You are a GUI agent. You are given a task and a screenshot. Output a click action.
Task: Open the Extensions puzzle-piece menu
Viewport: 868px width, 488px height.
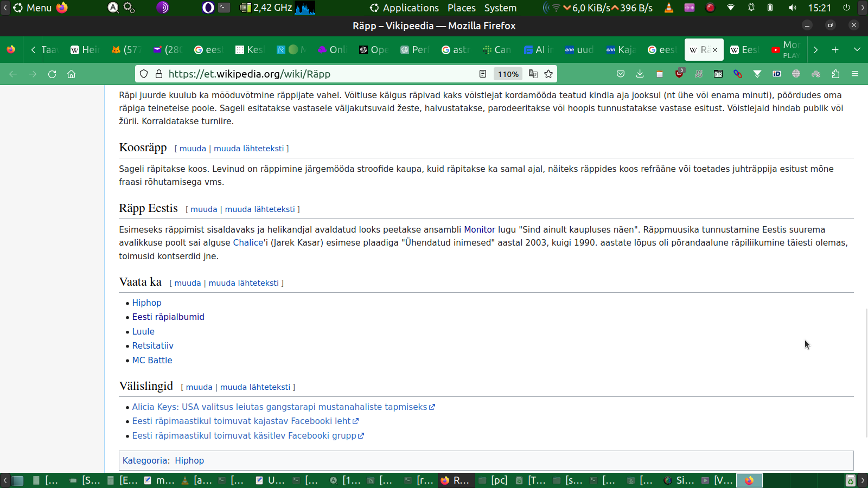[835, 74]
